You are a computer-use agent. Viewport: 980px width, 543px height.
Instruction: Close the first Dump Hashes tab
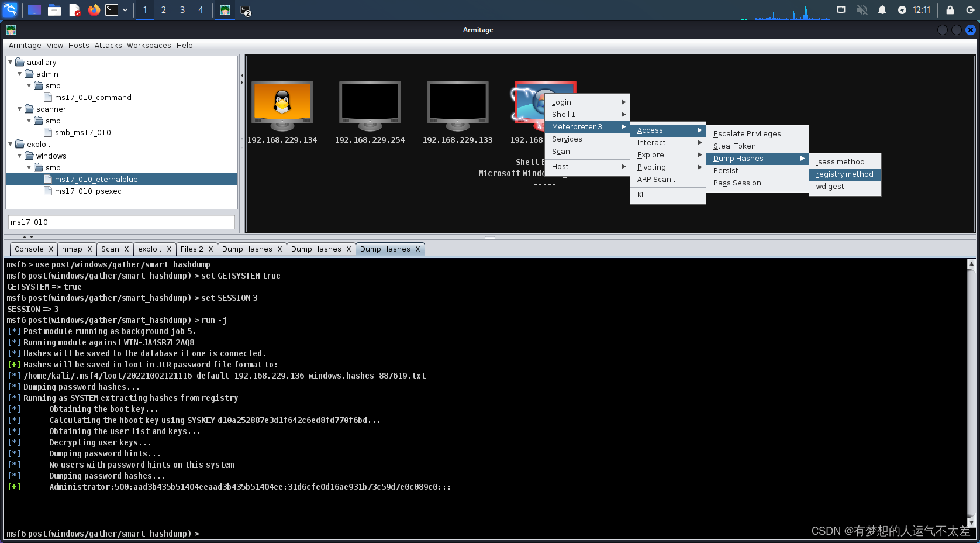click(x=279, y=249)
